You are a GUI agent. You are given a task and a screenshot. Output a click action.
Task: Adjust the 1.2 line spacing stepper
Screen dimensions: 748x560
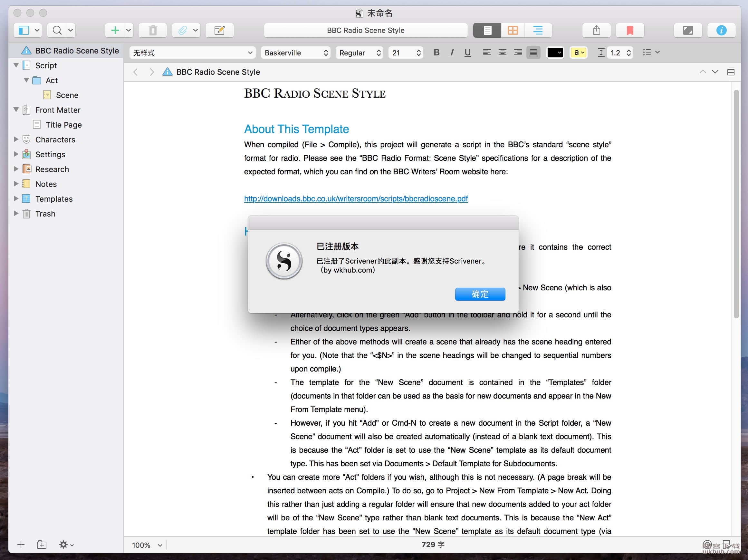click(628, 53)
